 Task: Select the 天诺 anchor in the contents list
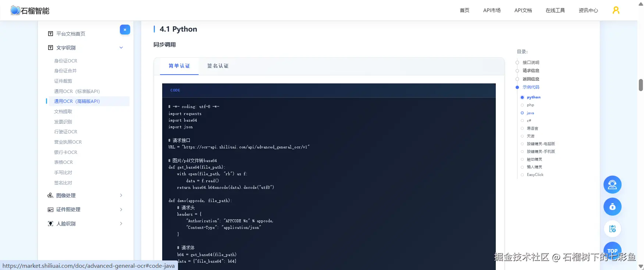tap(531, 136)
